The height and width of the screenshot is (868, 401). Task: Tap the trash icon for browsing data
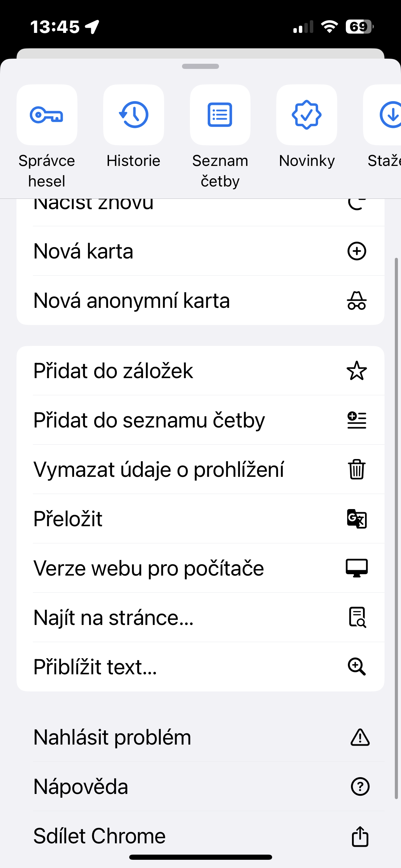[x=356, y=469]
